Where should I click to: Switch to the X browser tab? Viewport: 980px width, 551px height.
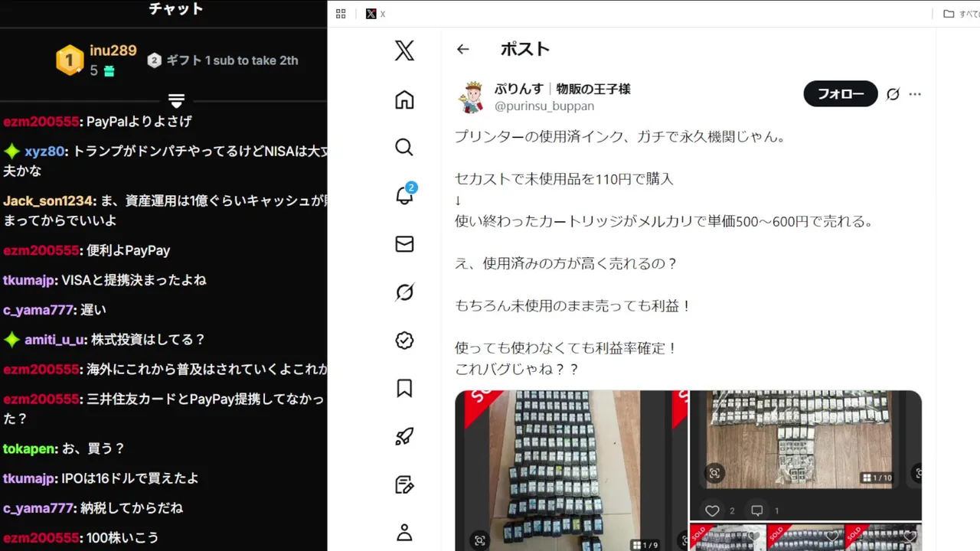(375, 14)
